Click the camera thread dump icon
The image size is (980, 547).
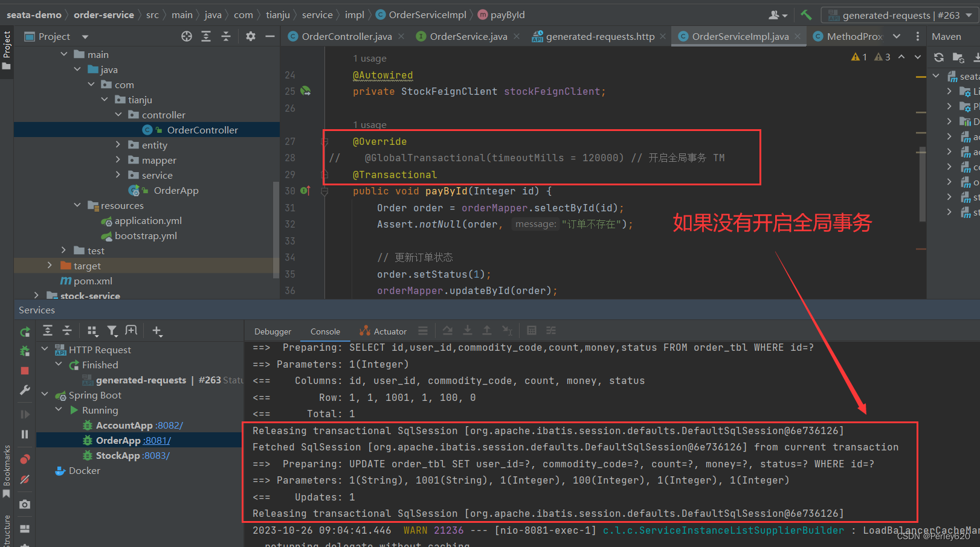point(25,504)
